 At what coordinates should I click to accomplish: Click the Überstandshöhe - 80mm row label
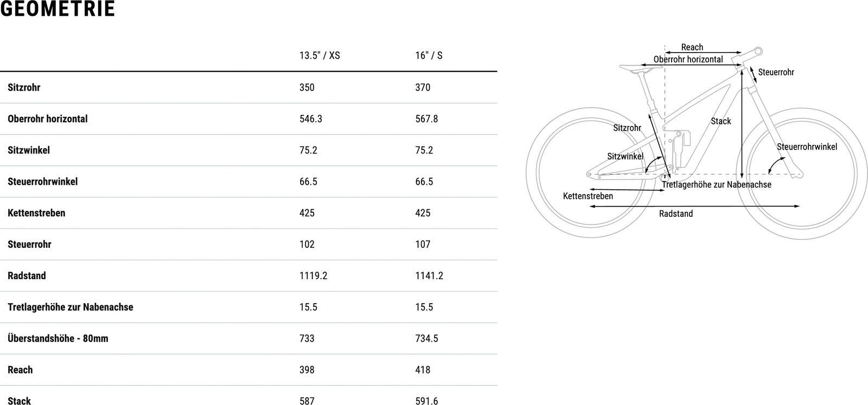click(58, 338)
